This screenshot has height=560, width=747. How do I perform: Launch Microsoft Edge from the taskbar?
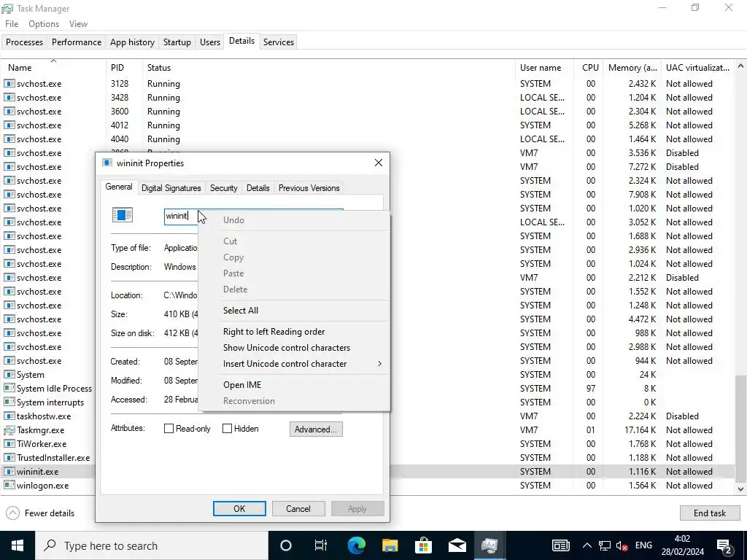click(356, 545)
